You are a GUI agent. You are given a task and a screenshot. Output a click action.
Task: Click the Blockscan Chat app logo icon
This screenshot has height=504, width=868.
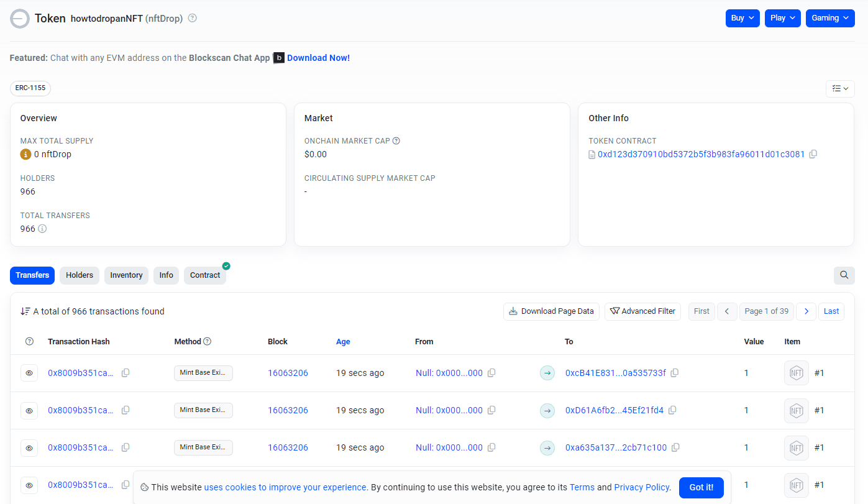tap(279, 58)
